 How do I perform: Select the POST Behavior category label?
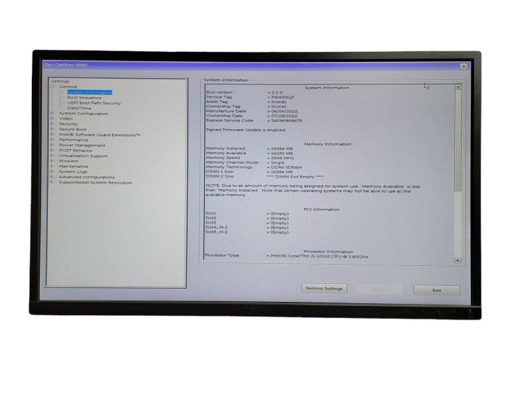pos(75,151)
